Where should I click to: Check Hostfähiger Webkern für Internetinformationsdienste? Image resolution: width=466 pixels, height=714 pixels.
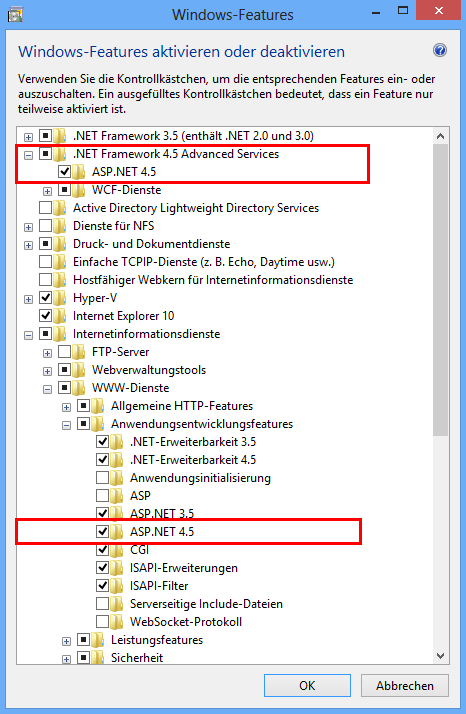coord(46,280)
